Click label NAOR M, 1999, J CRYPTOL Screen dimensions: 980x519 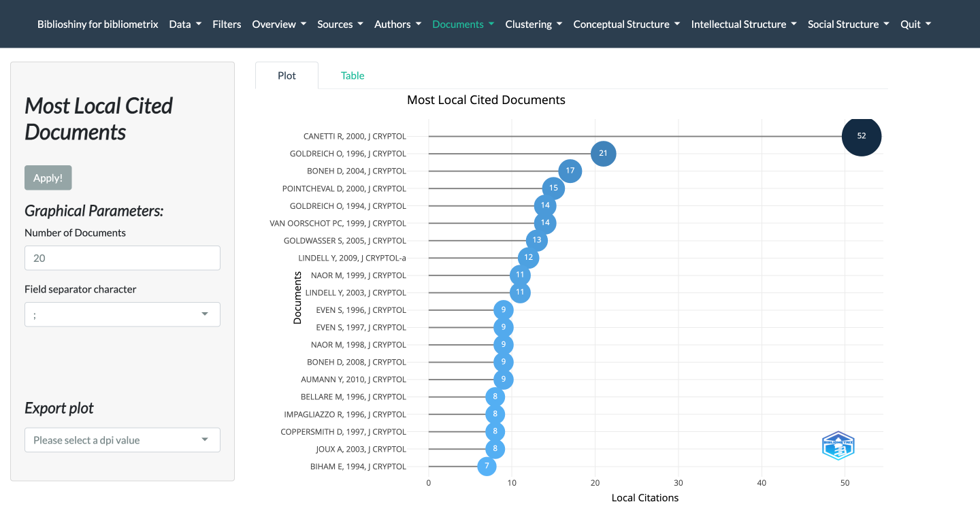(x=359, y=275)
